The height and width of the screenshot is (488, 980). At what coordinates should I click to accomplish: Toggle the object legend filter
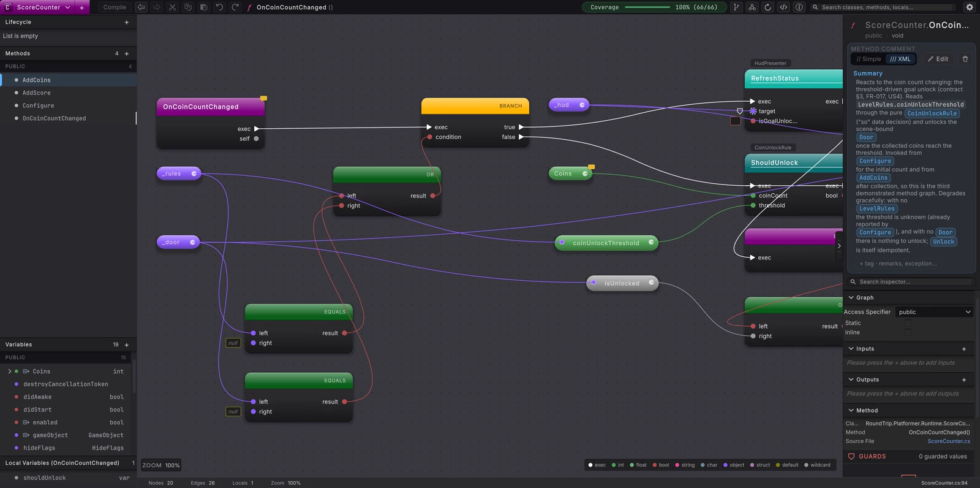coord(734,465)
